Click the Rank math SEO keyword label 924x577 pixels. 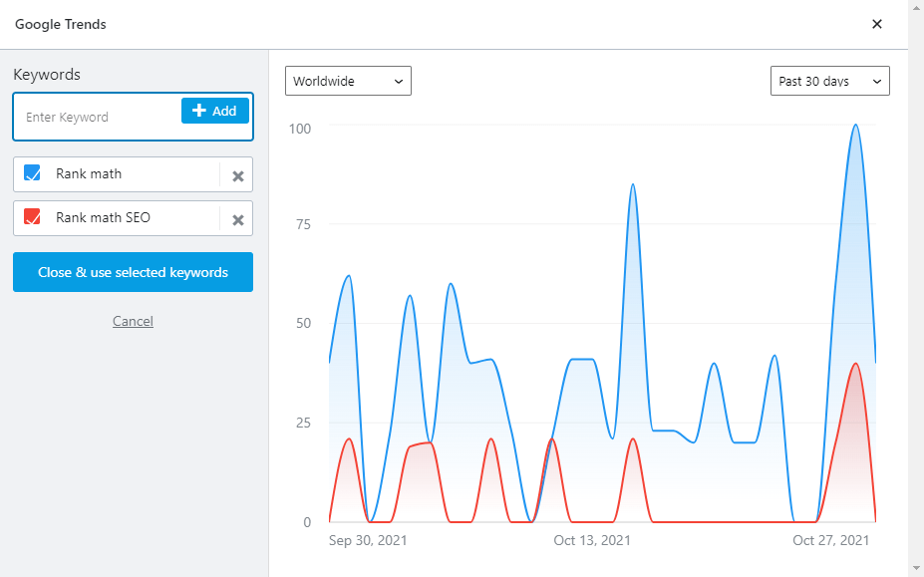(x=103, y=217)
